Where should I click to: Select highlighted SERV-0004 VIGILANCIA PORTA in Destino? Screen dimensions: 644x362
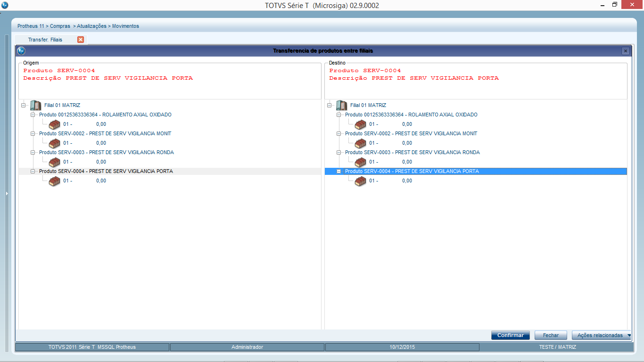tap(412, 171)
